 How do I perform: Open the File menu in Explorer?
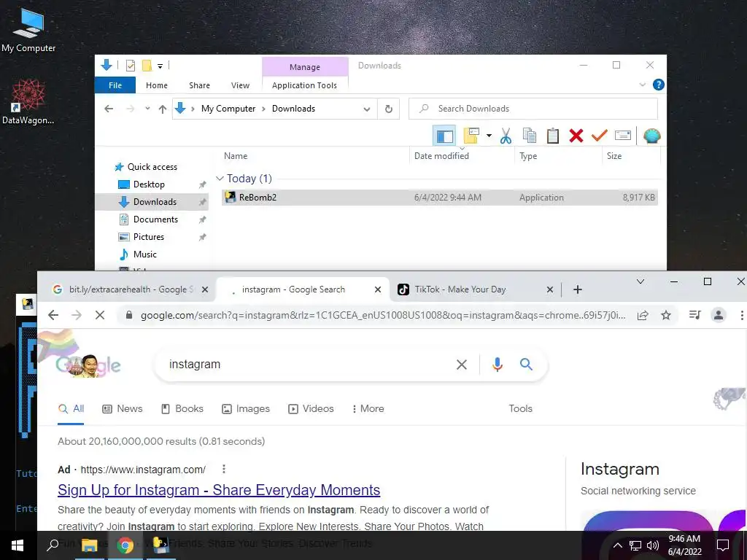pos(115,85)
